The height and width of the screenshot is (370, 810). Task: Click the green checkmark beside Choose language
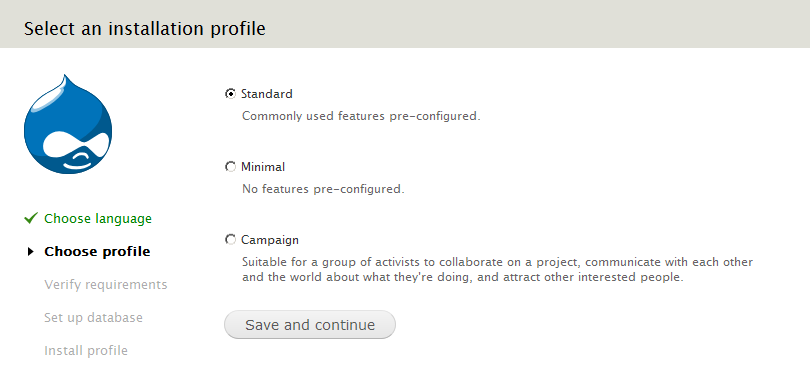(x=31, y=219)
